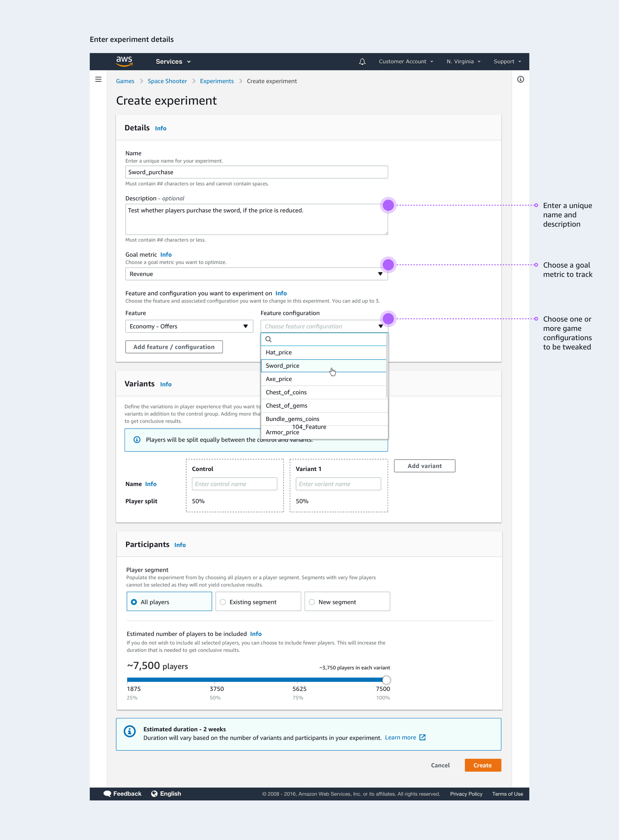Open the help panel info icon
619x840 pixels.
(x=520, y=80)
